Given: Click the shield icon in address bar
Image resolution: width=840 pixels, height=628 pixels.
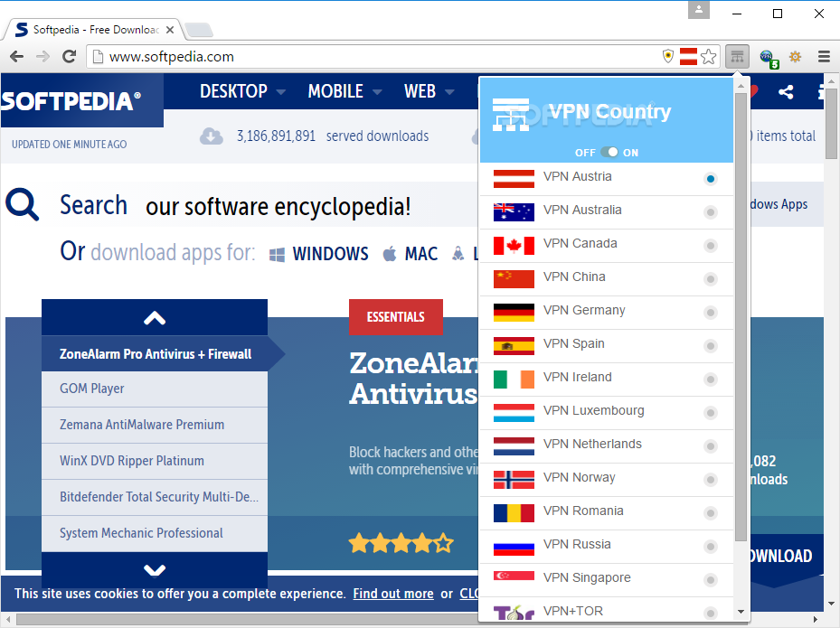Looking at the screenshot, I should click(668, 56).
